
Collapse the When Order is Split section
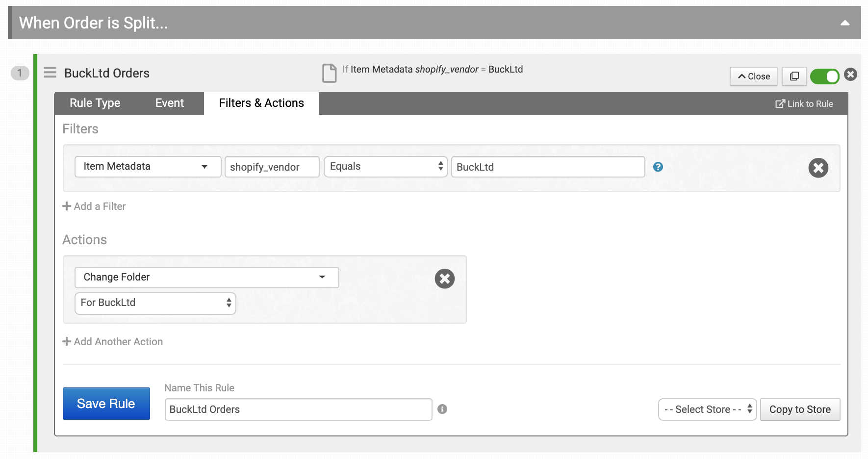tap(845, 23)
